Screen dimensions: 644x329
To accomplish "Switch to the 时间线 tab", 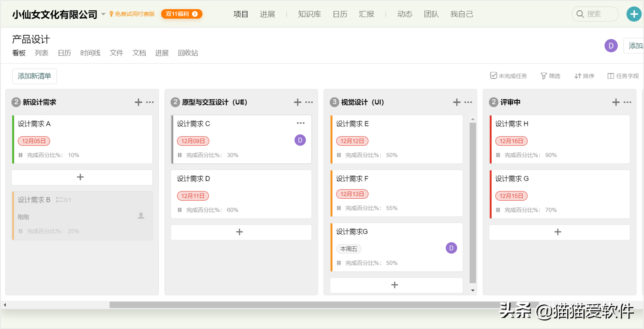I will [x=90, y=53].
